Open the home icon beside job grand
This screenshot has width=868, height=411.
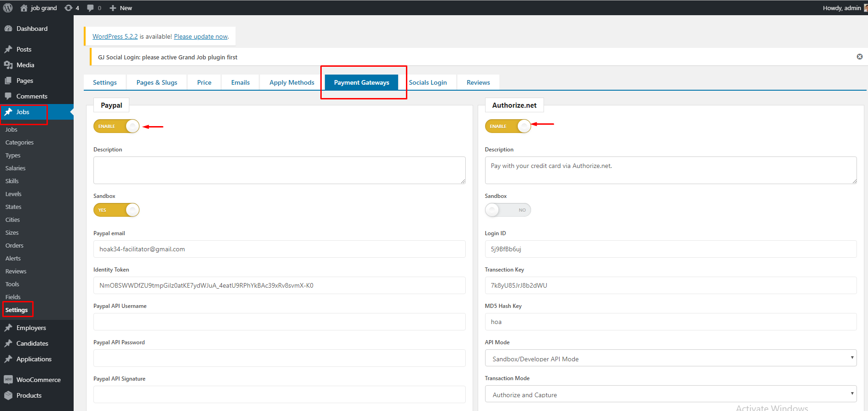pos(24,8)
